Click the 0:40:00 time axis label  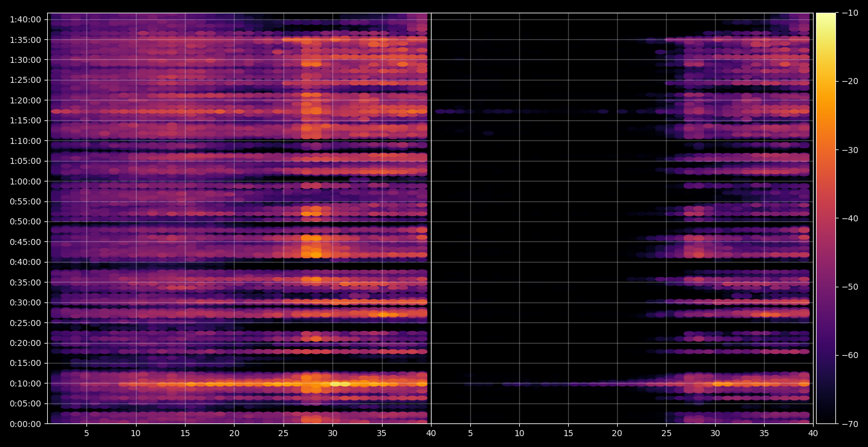(25, 262)
